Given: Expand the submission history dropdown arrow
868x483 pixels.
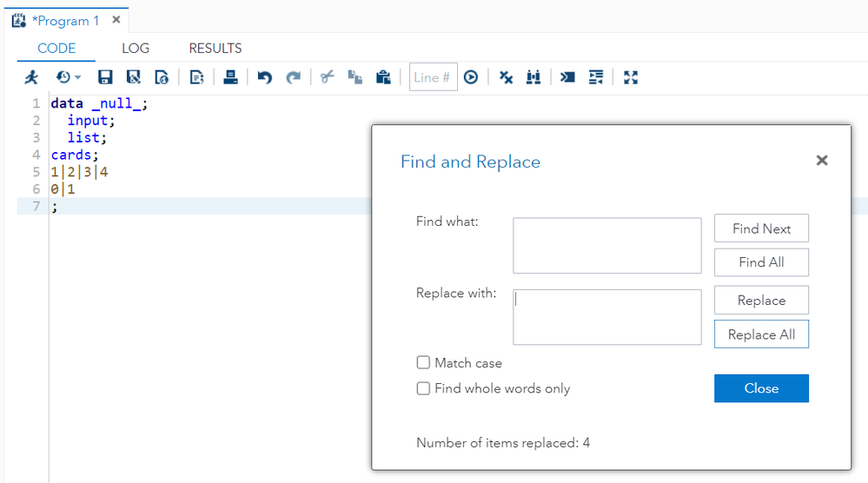Looking at the screenshot, I should pos(77,78).
